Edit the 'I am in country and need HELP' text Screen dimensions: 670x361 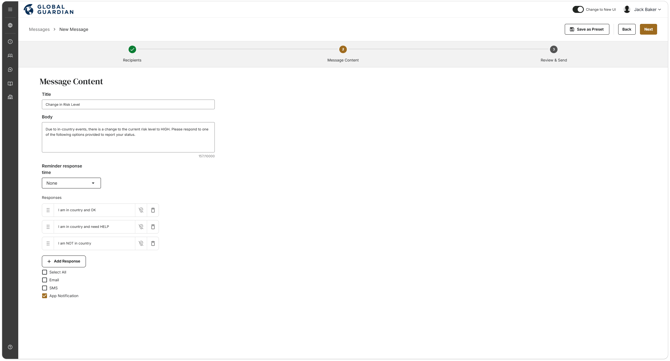click(94, 227)
